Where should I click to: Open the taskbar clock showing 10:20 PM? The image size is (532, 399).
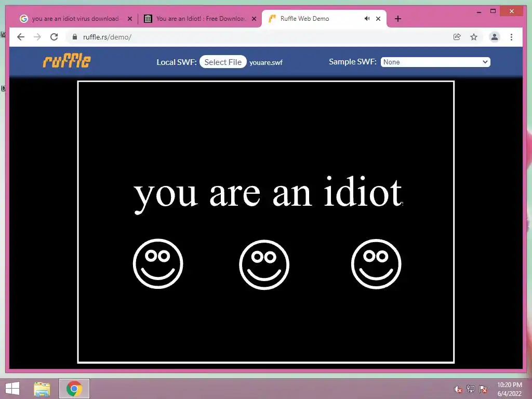pos(510,389)
